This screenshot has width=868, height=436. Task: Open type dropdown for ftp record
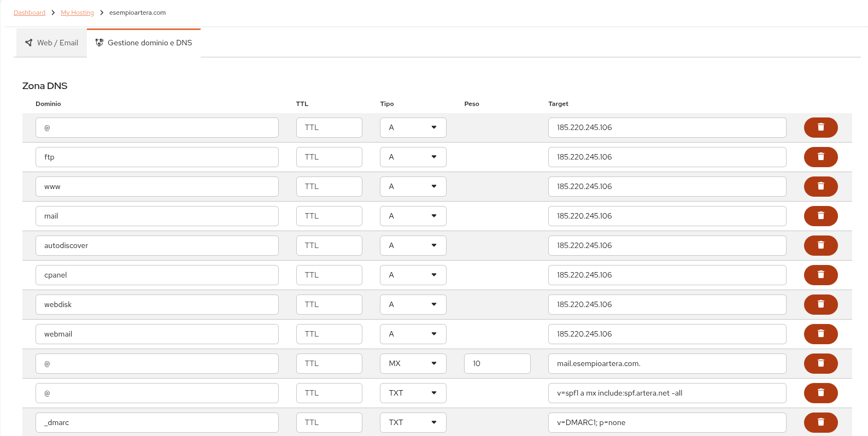(x=413, y=157)
